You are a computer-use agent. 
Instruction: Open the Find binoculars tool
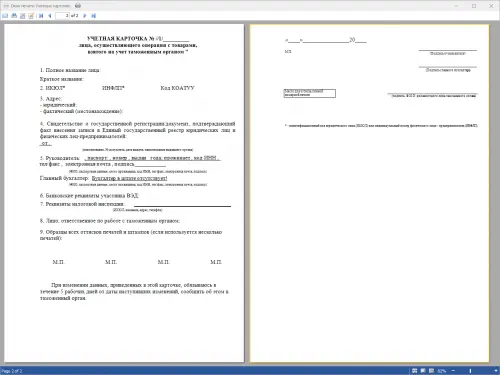coord(14,16)
